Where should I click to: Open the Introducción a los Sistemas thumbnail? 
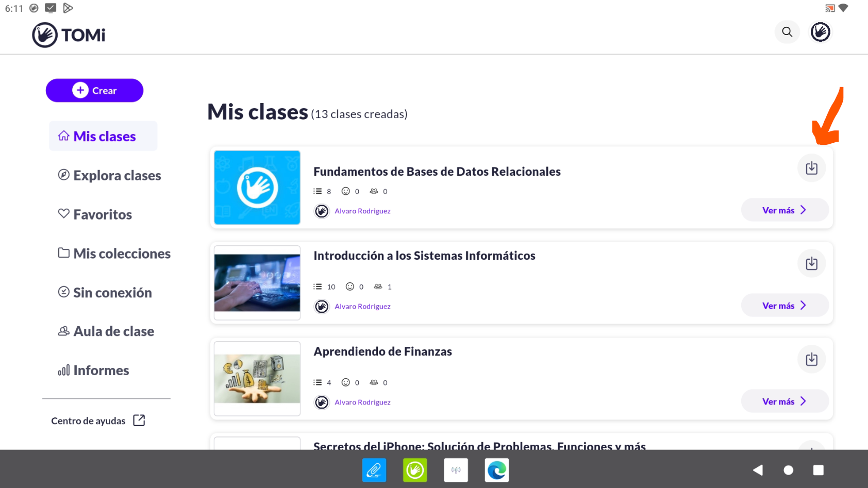(257, 283)
